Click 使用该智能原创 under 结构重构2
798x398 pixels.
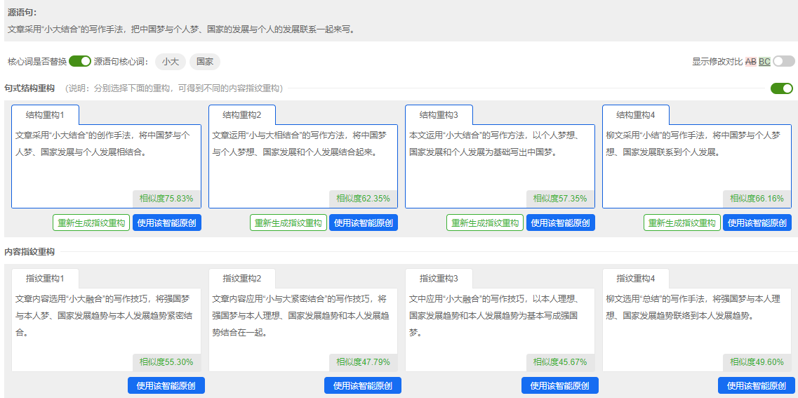pyautogui.click(x=364, y=223)
